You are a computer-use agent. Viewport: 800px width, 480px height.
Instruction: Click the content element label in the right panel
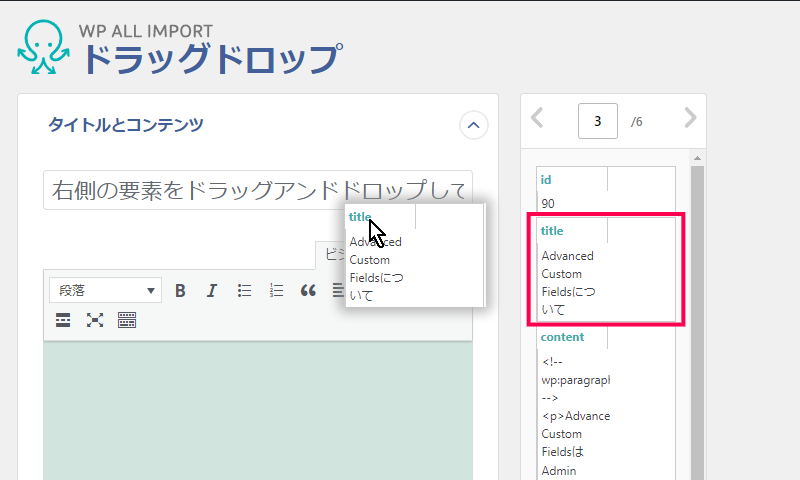click(562, 337)
